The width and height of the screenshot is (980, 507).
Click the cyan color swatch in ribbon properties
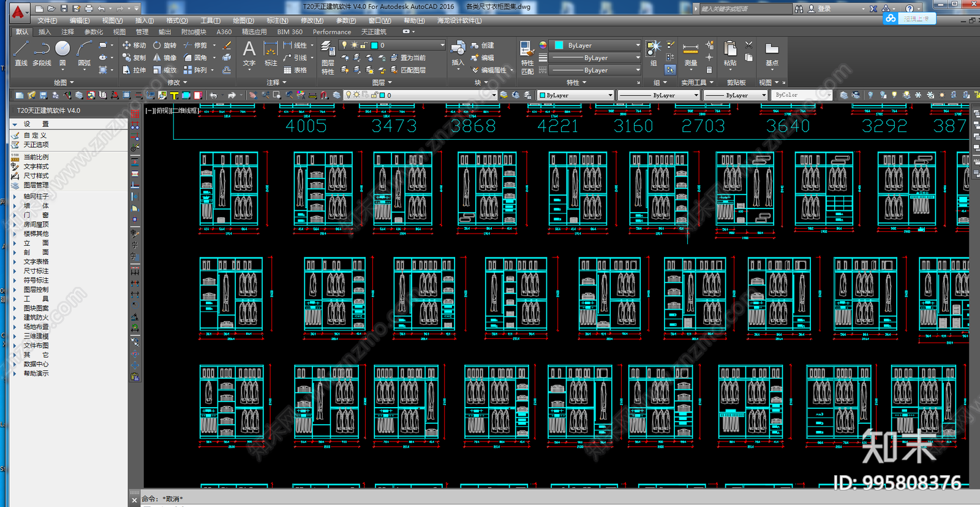tap(559, 45)
